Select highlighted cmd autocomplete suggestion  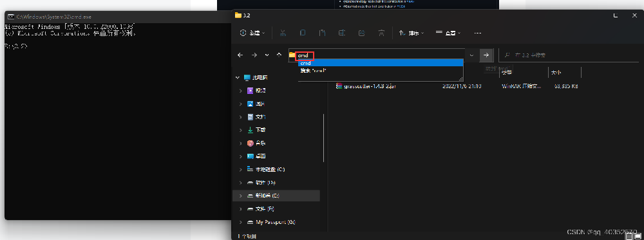pos(381,63)
